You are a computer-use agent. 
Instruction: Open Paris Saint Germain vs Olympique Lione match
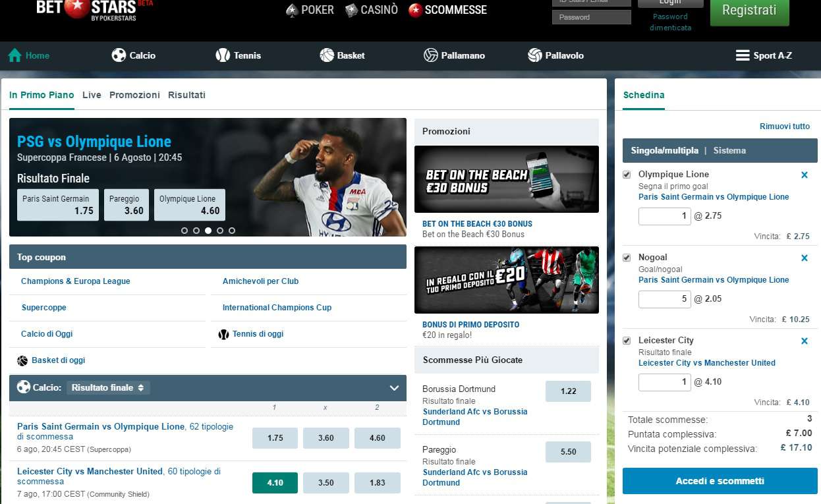(101, 426)
